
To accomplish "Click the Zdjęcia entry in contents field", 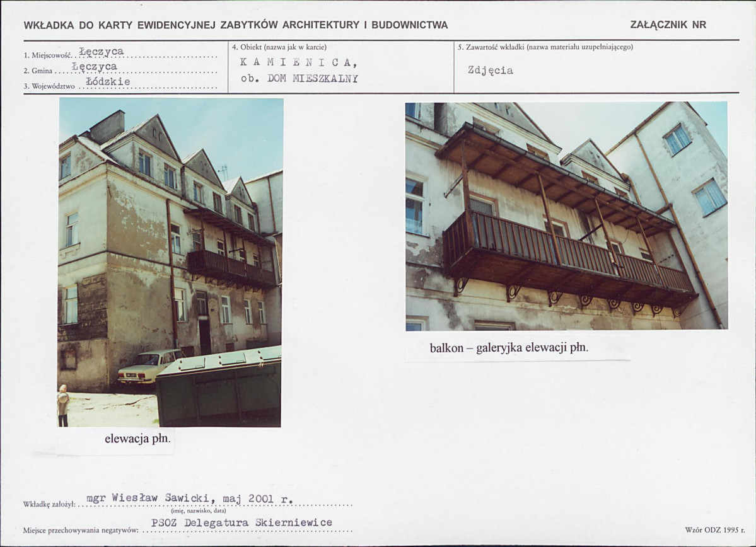I will tap(491, 71).
